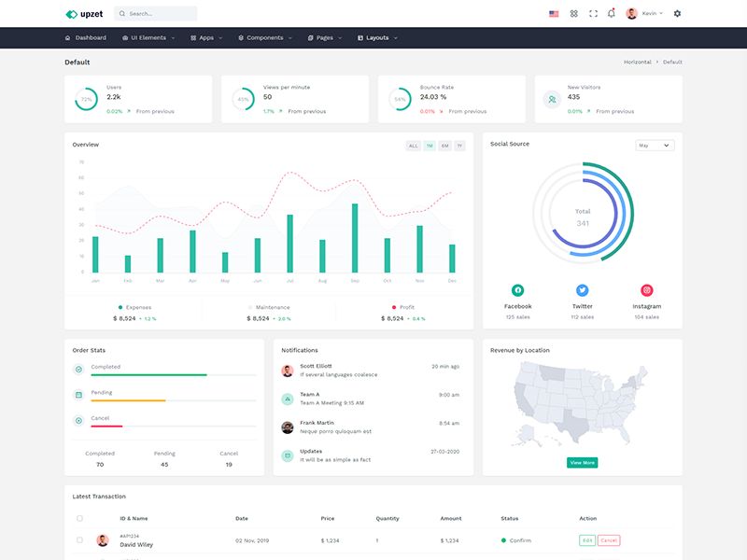Select the ALL range in Overview
Screen dimensions: 747x560
[413, 146]
